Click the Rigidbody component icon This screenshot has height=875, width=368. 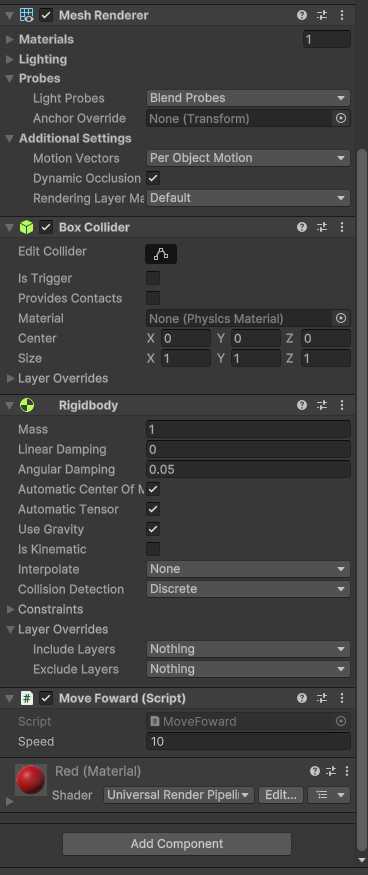coord(26,405)
